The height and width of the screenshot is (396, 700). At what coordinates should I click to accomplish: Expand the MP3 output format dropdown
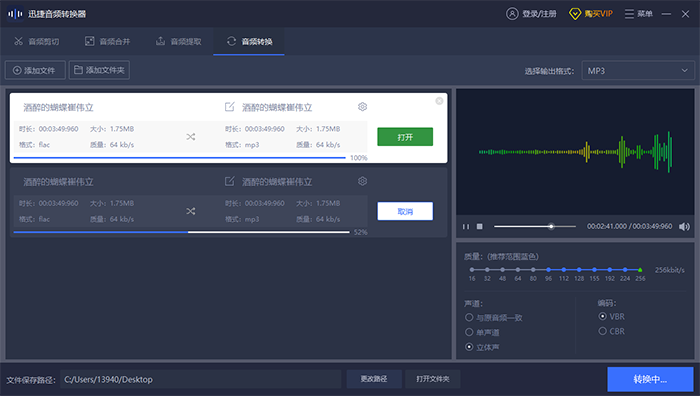click(638, 71)
